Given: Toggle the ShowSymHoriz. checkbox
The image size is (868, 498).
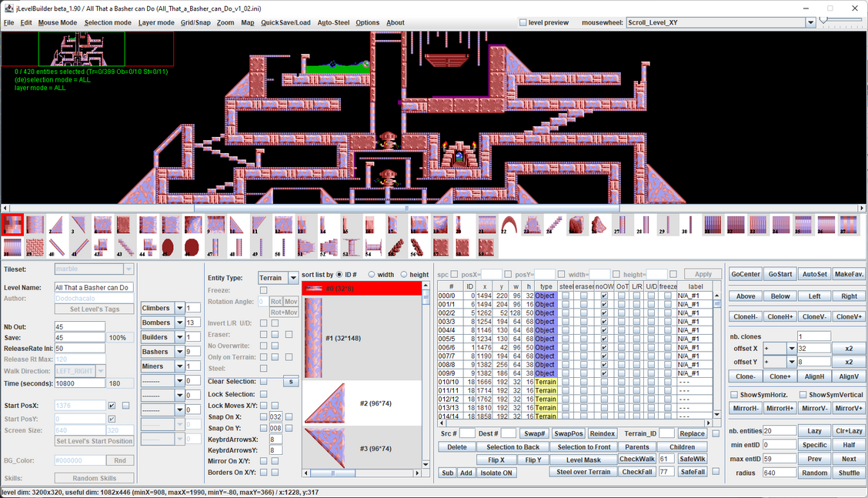Looking at the screenshot, I should [734, 395].
